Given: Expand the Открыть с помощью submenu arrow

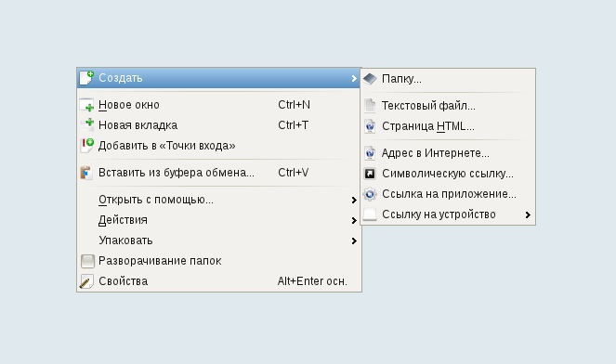Looking at the screenshot, I should click(354, 200).
